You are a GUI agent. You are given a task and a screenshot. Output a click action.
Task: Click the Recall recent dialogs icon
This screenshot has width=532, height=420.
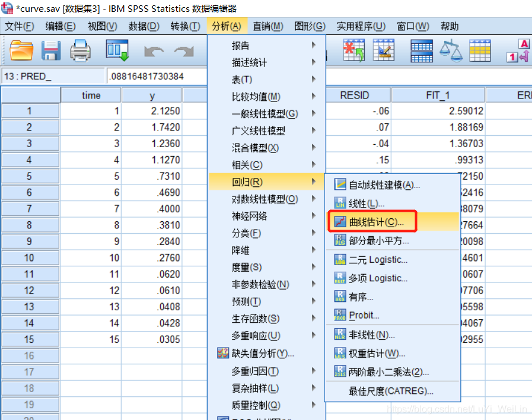[x=117, y=50]
